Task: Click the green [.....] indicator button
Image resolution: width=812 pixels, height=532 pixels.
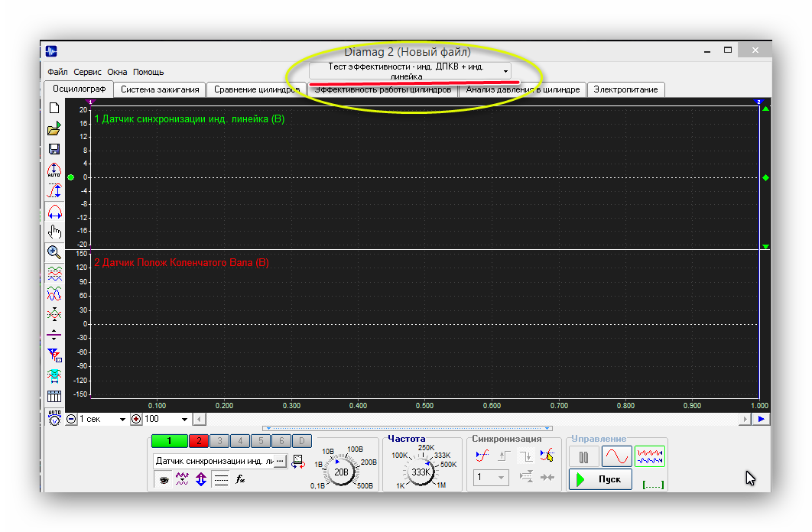Action: point(652,485)
